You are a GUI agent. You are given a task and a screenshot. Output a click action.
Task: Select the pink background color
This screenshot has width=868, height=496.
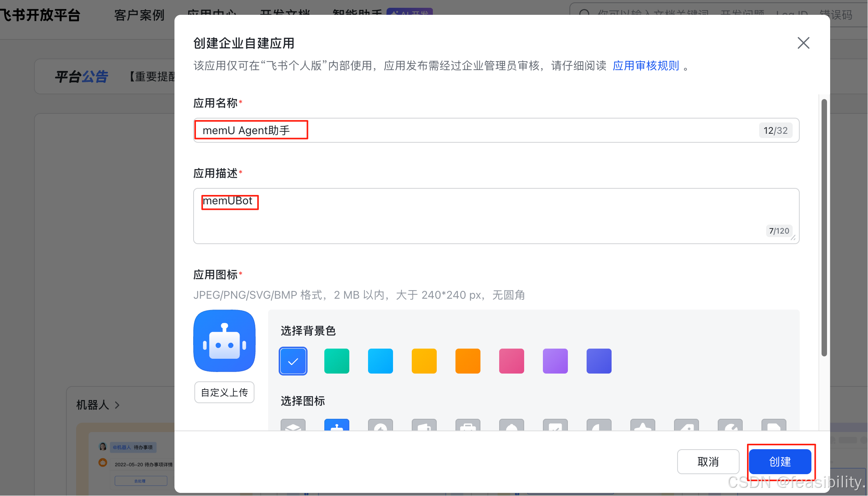511,361
